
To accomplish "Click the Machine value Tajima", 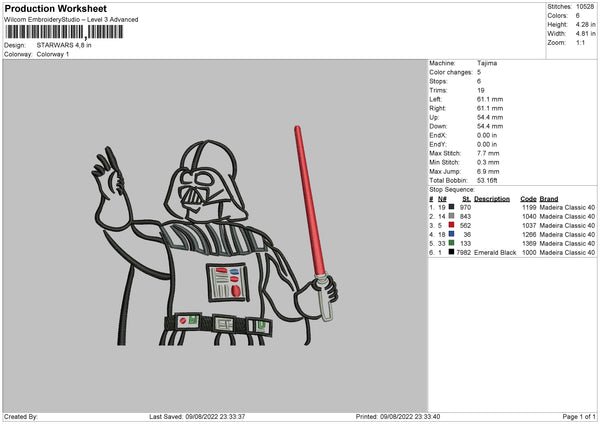I will coord(487,63).
